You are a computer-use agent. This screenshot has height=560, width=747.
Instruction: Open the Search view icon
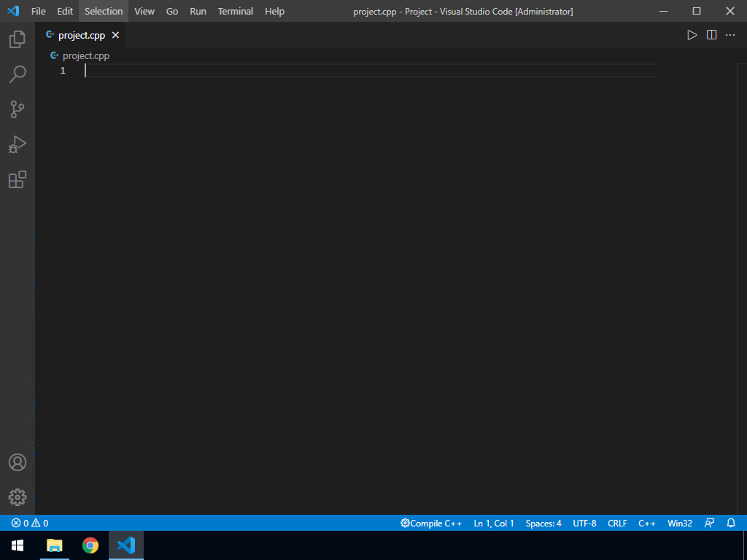coord(18,74)
